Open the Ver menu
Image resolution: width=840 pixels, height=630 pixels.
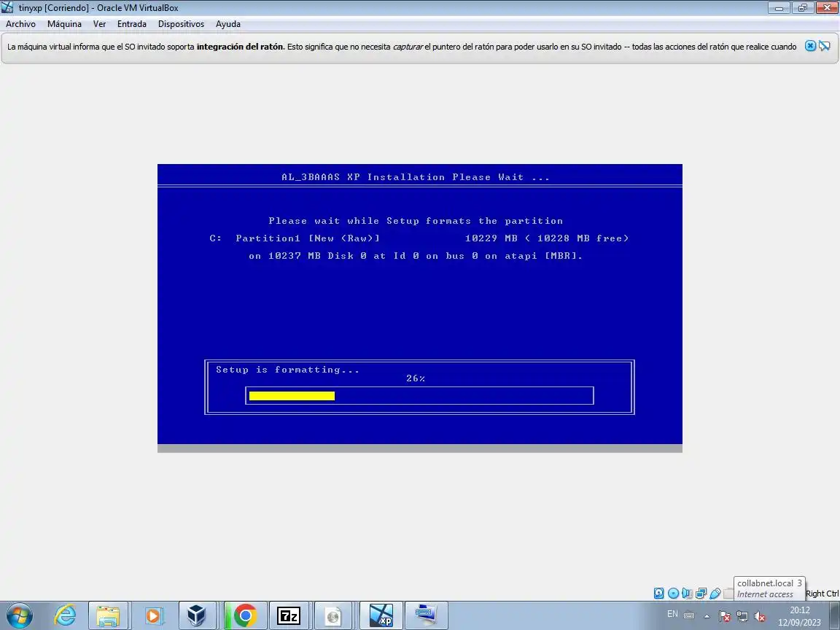point(99,24)
